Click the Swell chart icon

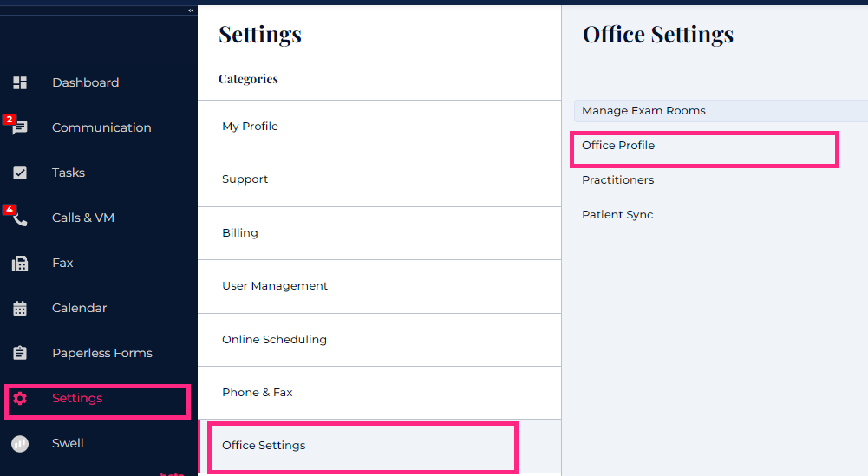click(x=20, y=444)
